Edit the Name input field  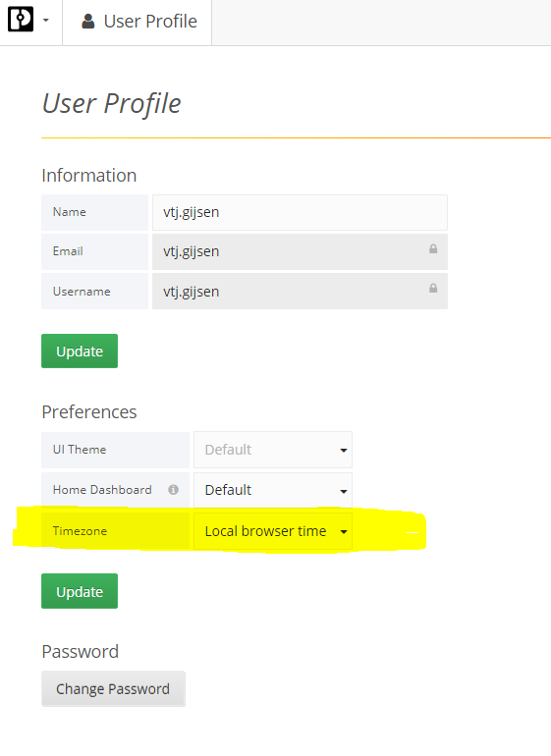(300, 212)
